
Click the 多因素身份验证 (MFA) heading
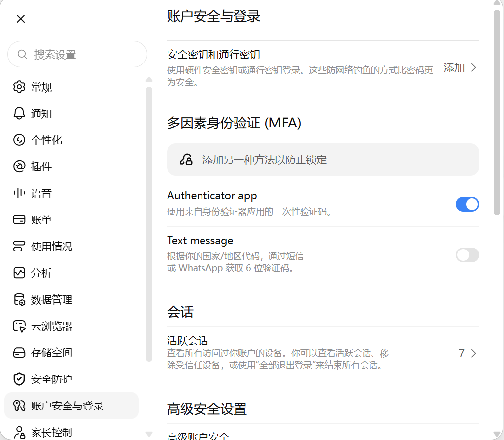(x=234, y=123)
